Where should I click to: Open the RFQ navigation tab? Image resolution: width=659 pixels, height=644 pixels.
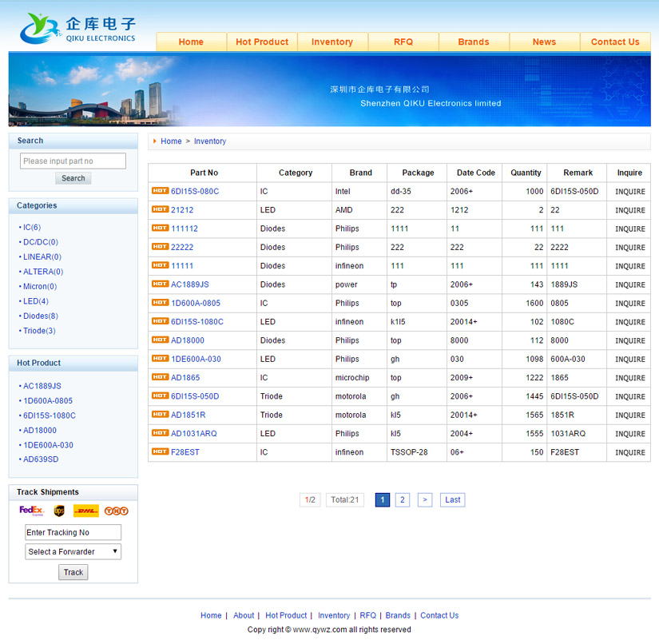403,42
